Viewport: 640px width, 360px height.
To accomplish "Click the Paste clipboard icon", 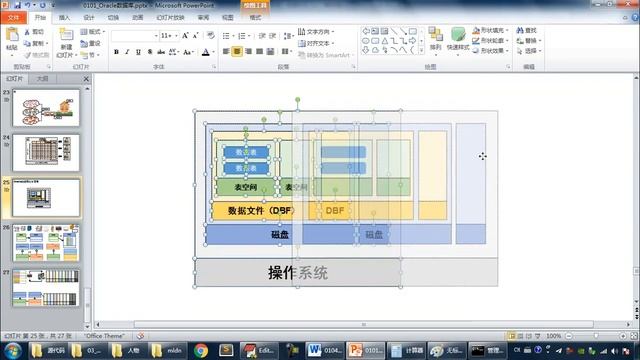I will pos(12,34).
